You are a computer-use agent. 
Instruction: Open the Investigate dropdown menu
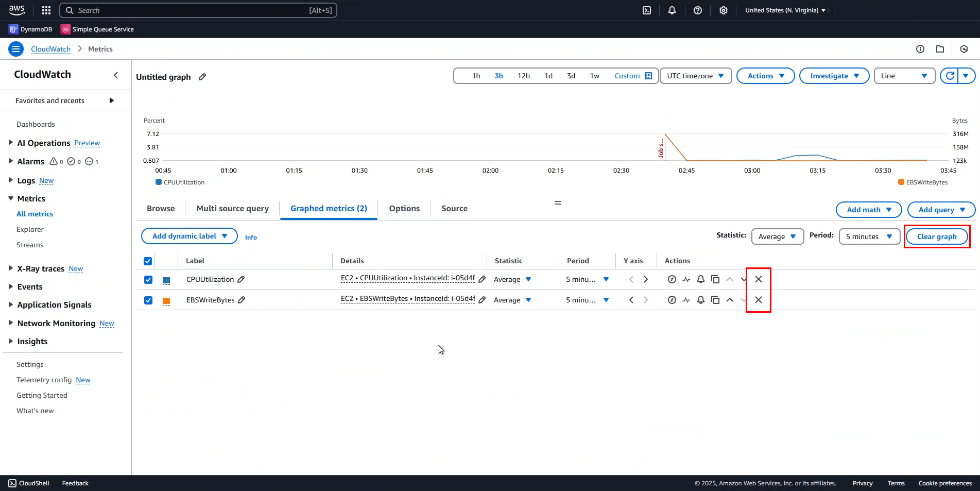pos(834,76)
